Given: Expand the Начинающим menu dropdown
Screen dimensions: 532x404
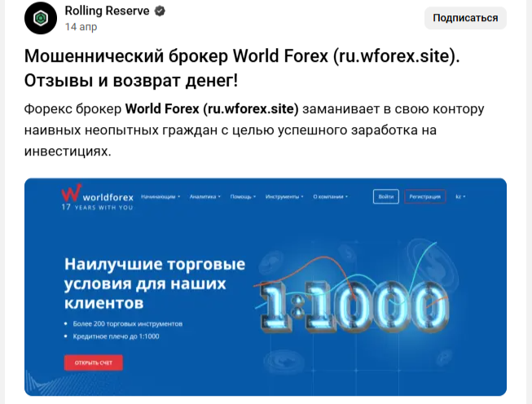Looking at the screenshot, I should pyautogui.click(x=160, y=197).
